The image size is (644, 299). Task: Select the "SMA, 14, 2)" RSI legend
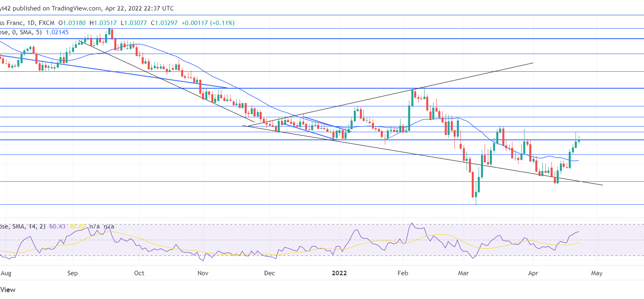tap(29, 226)
